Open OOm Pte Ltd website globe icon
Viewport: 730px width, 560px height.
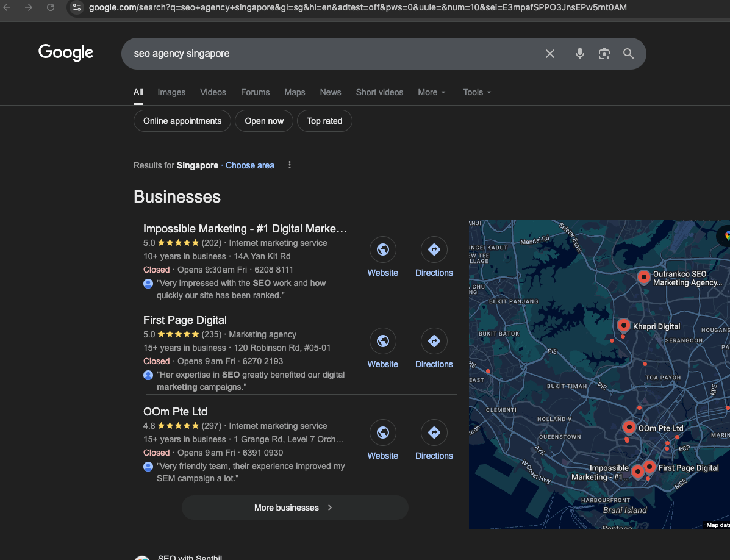click(x=383, y=433)
